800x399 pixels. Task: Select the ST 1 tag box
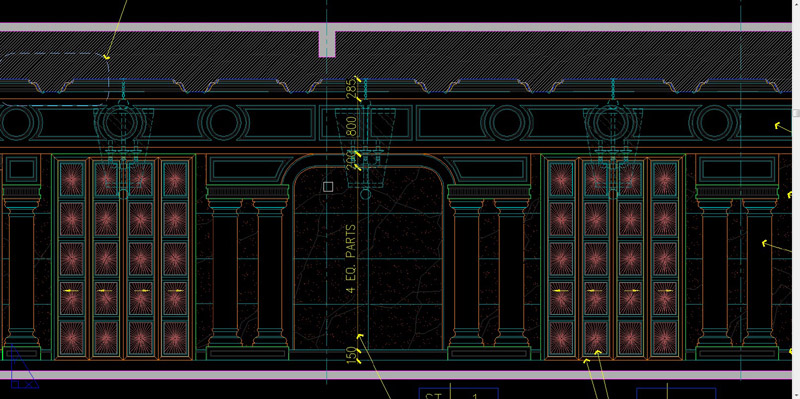coord(459,394)
